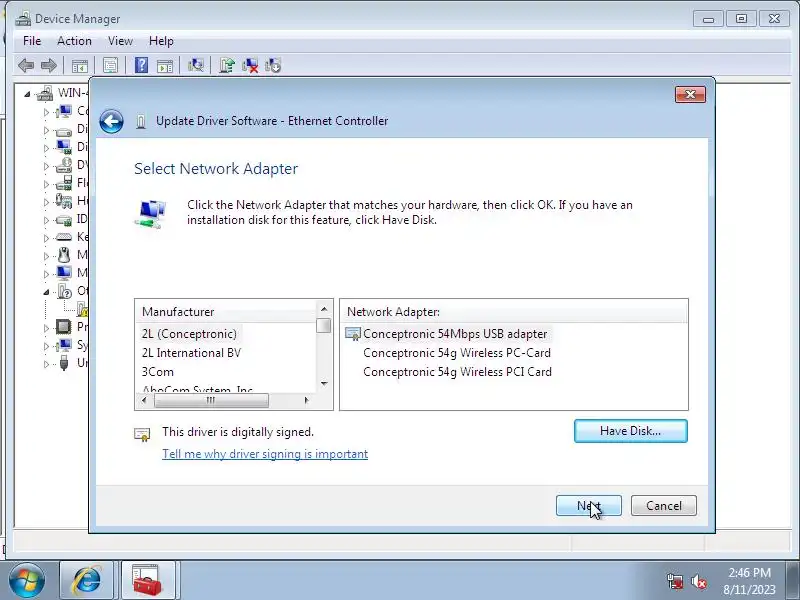
Task: Open the View menu
Action: point(120,41)
